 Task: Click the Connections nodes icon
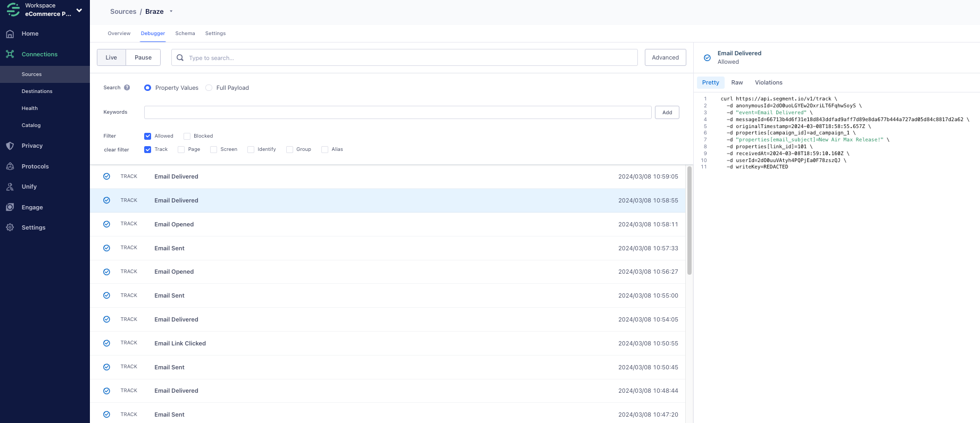pyautogui.click(x=10, y=54)
